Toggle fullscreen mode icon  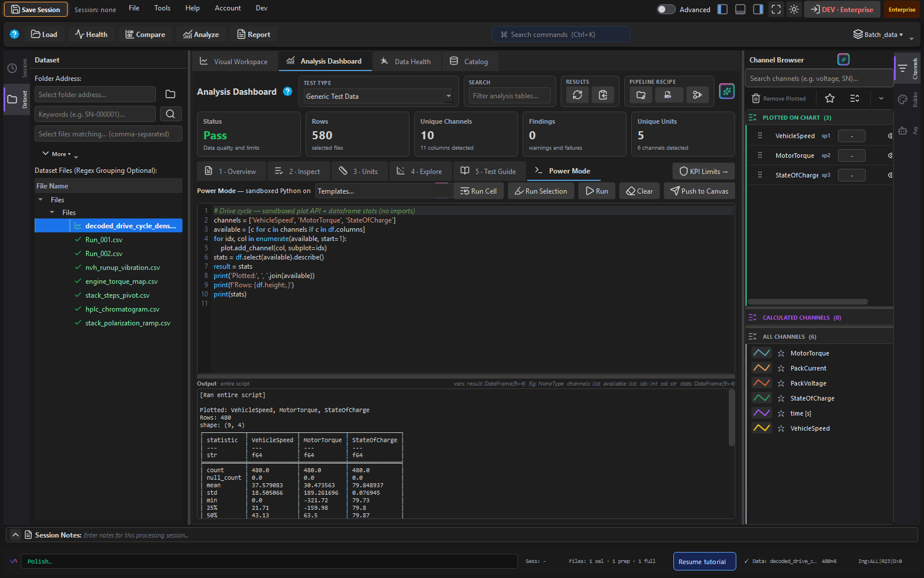[x=776, y=9]
